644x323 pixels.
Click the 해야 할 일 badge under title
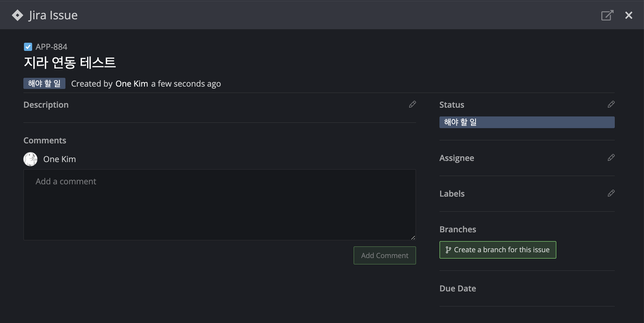(44, 84)
